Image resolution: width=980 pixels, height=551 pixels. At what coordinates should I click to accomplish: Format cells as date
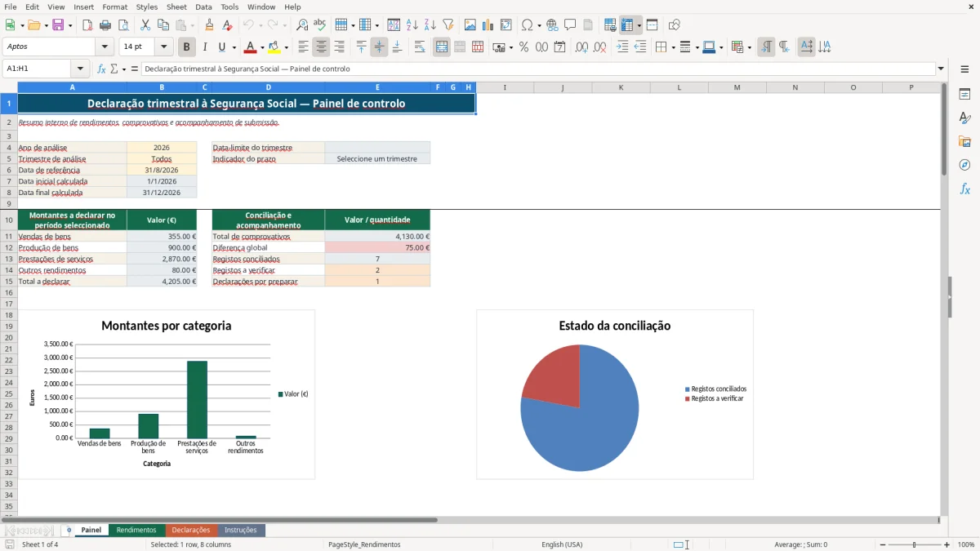click(x=559, y=47)
